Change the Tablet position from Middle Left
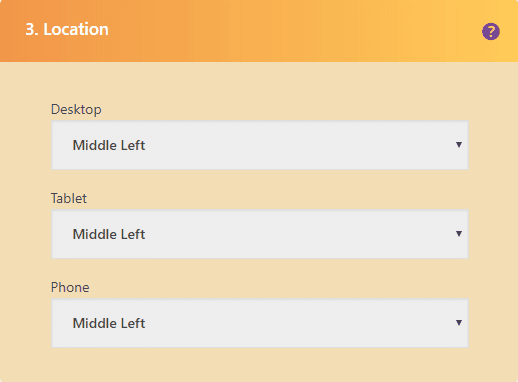This screenshot has width=518, height=382. click(x=260, y=234)
